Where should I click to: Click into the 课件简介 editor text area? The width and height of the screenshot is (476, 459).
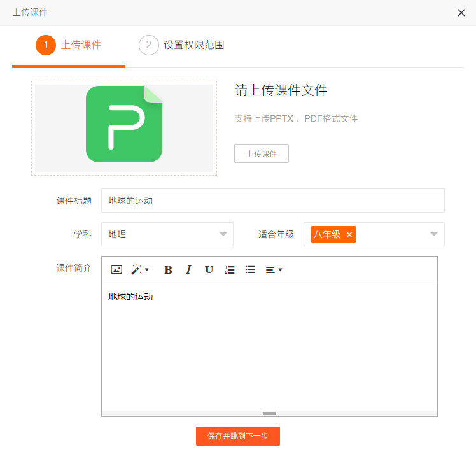(x=269, y=347)
